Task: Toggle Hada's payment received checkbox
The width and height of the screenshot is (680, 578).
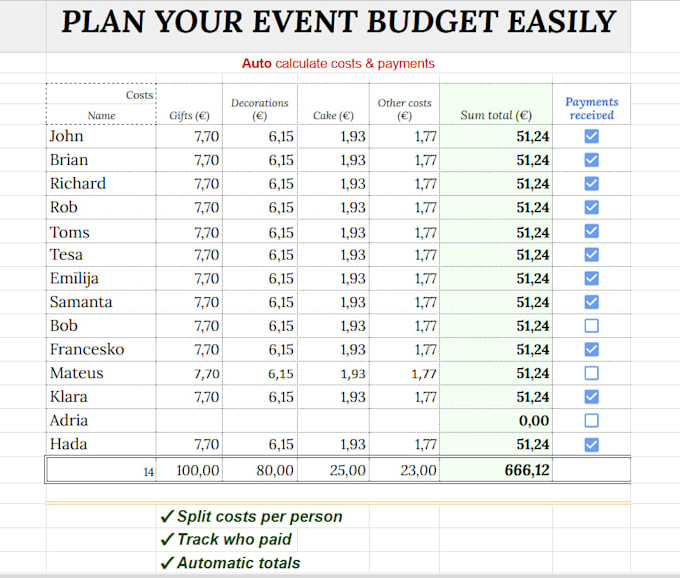Action: coord(592,444)
